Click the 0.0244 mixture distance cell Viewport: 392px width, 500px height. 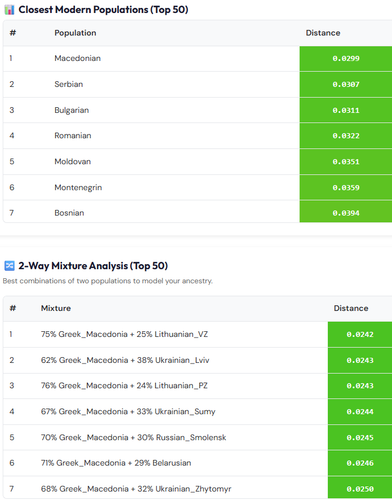(x=360, y=411)
